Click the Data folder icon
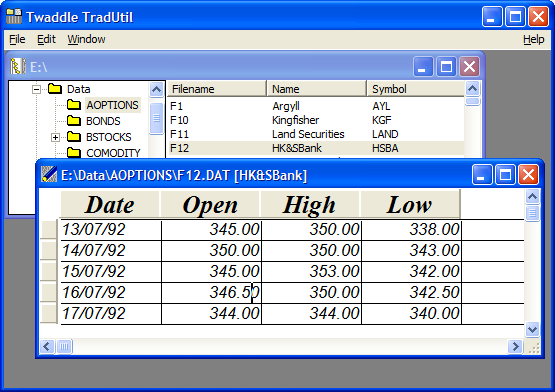 click(55, 89)
